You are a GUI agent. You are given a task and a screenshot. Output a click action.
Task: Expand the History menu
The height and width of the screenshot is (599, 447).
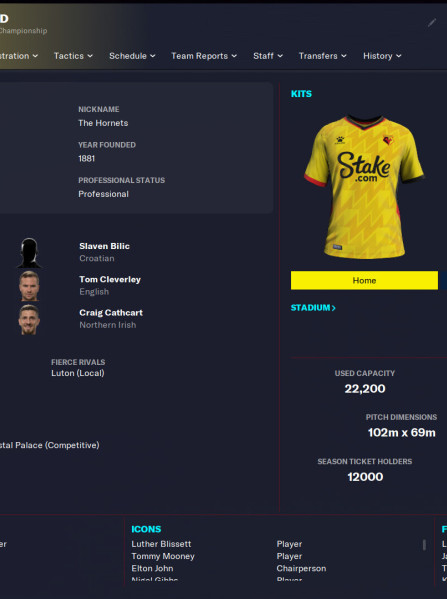pyautogui.click(x=382, y=56)
